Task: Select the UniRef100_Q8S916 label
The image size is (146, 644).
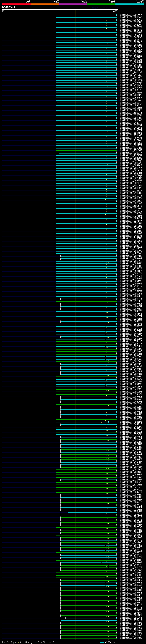Action: point(131,261)
